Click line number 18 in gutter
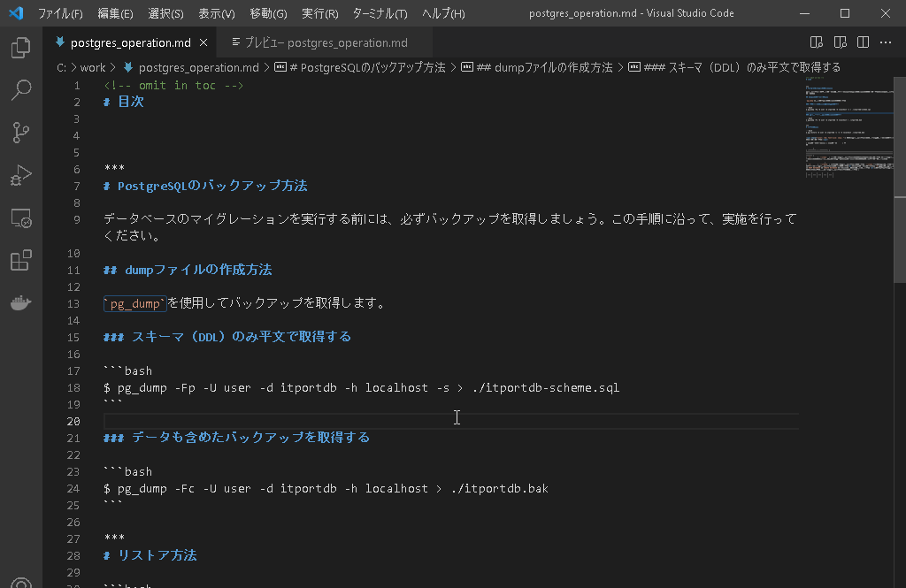The width and height of the screenshot is (906, 588). pyautogui.click(x=73, y=387)
